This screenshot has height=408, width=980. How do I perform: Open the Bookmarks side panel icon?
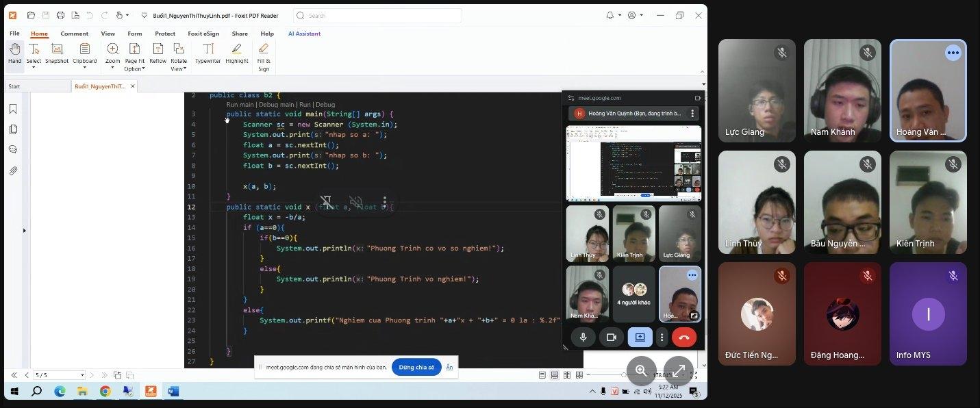(x=13, y=109)
